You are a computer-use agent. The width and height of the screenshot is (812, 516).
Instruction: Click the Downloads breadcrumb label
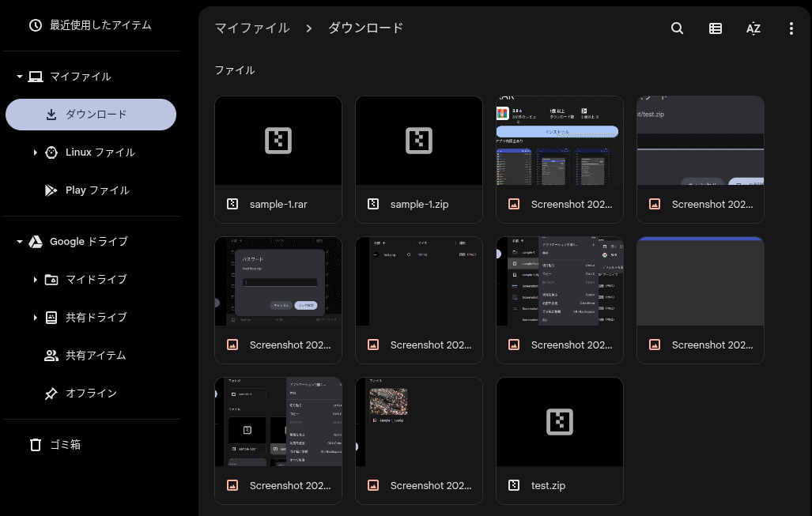tap(364, 27)
